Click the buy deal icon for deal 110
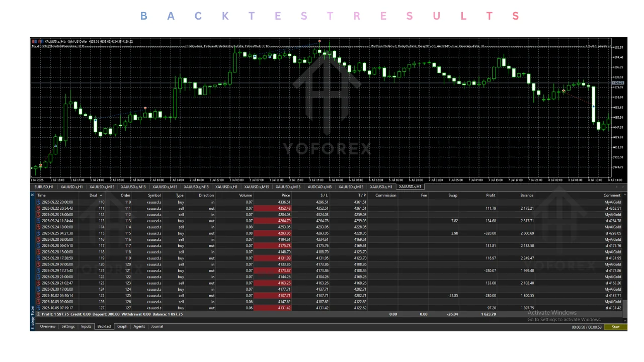 39,202
